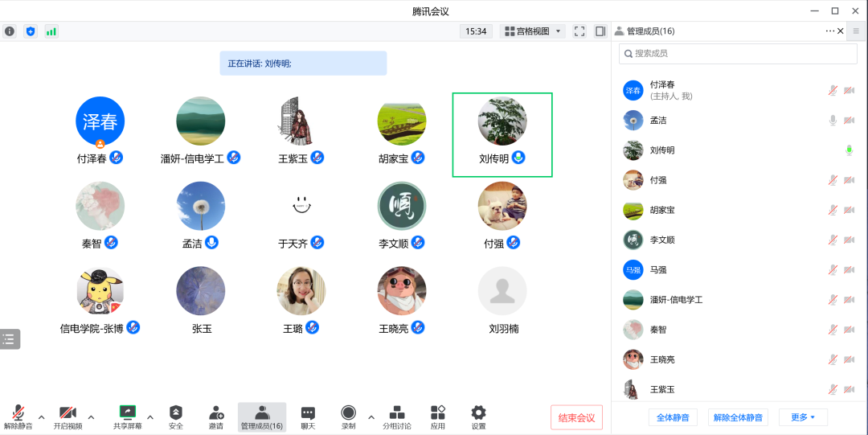Toggle 王晓亮's microphone in member list

pos(833,359)
